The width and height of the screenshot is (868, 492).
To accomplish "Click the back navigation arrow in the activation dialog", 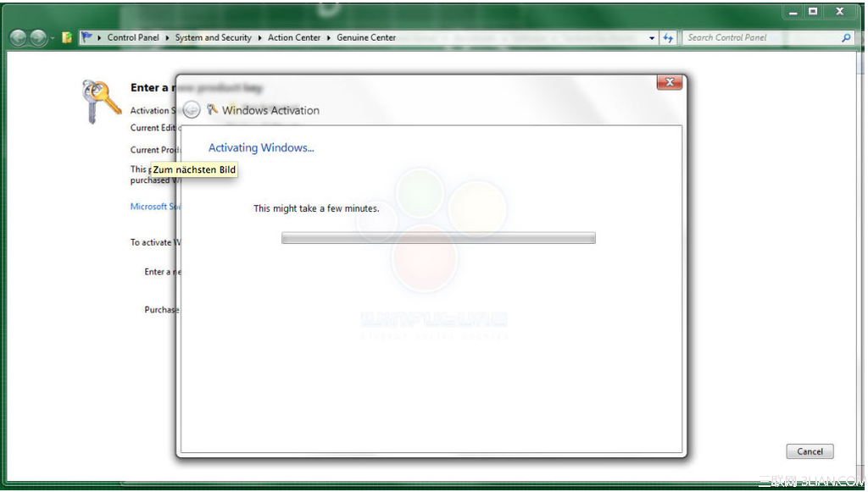I will click(192, 109).
